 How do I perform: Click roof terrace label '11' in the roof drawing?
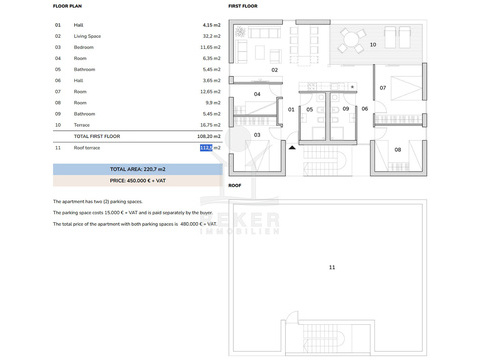pos(332,267)
